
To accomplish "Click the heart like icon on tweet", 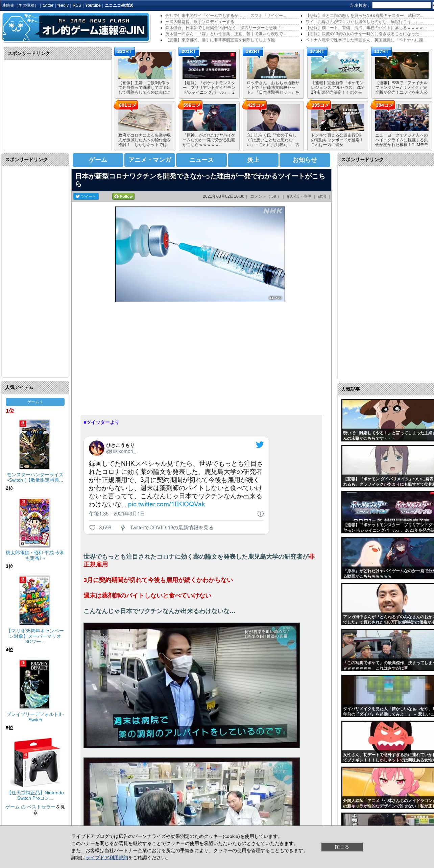I will [x=92, y=528].
